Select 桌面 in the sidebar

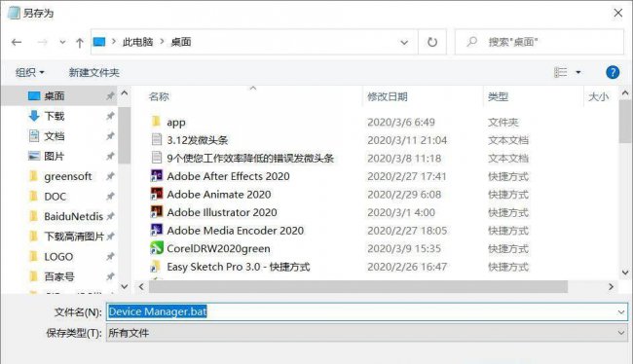[55, 96]
